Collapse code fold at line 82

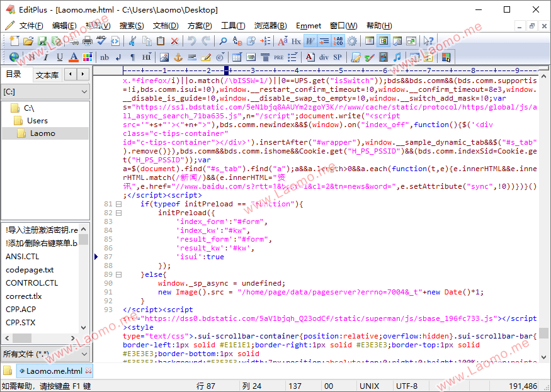coord(119,213)
